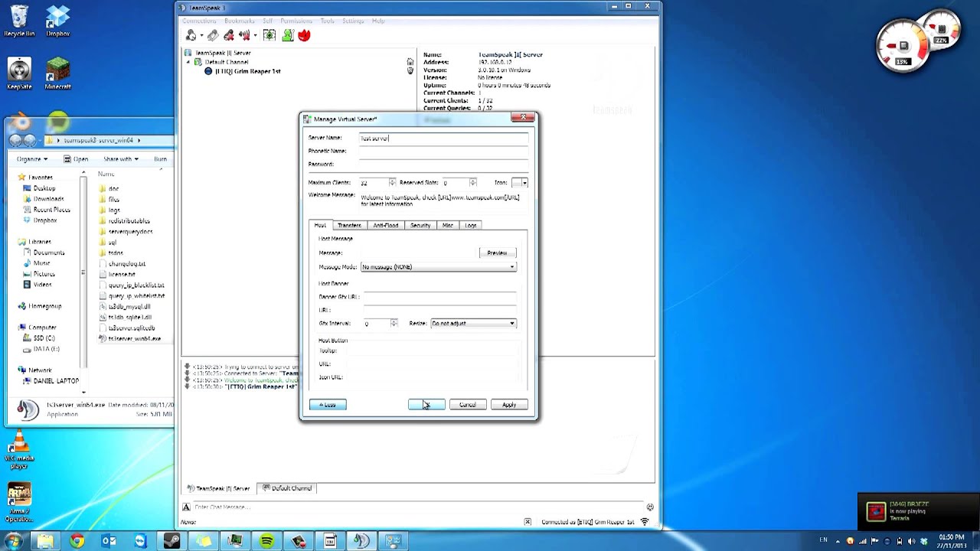Screen dimensions: 980x551
Task: Open the Minecraft desktop icon
Action: tap(57, 74)
